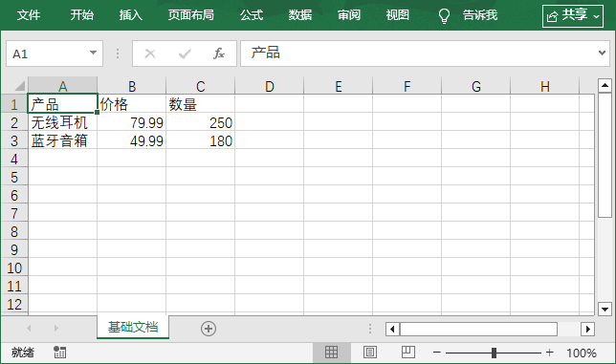The width and height of the screenshot is (616, 364).
Task: Click the vertical scrollbar thumb
Action: click(x=605, y=155)
